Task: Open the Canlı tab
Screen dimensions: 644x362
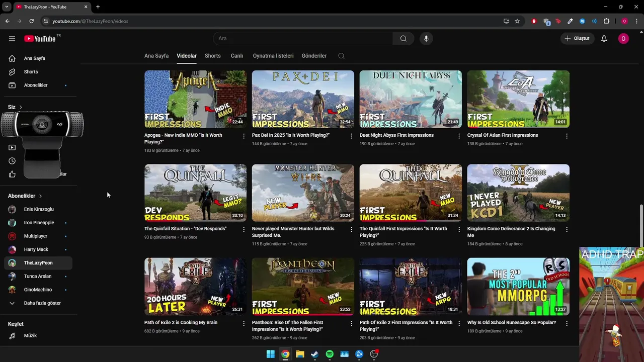Action: [x=237, y=56]
